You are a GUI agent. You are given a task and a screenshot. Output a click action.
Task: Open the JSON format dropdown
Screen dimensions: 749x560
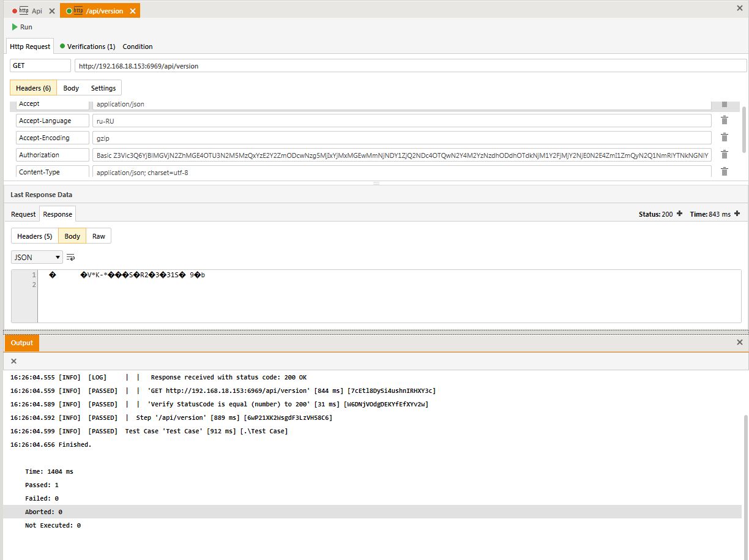pos(37,257)
